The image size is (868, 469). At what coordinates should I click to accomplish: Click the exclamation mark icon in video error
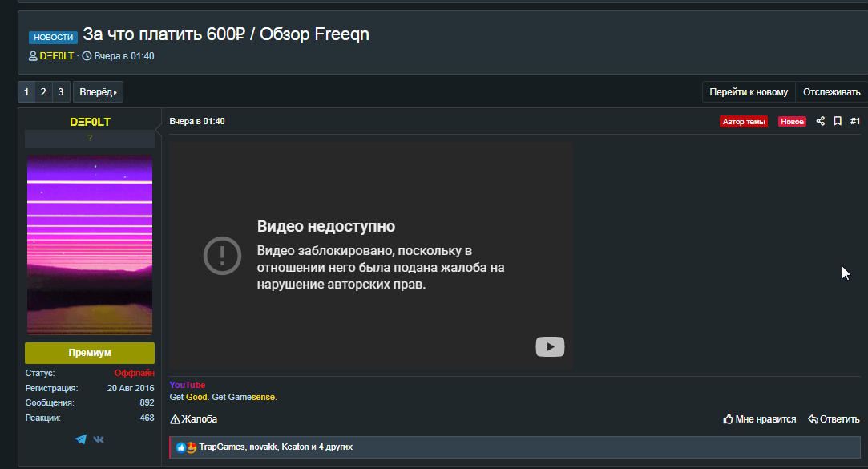(222, 256)
